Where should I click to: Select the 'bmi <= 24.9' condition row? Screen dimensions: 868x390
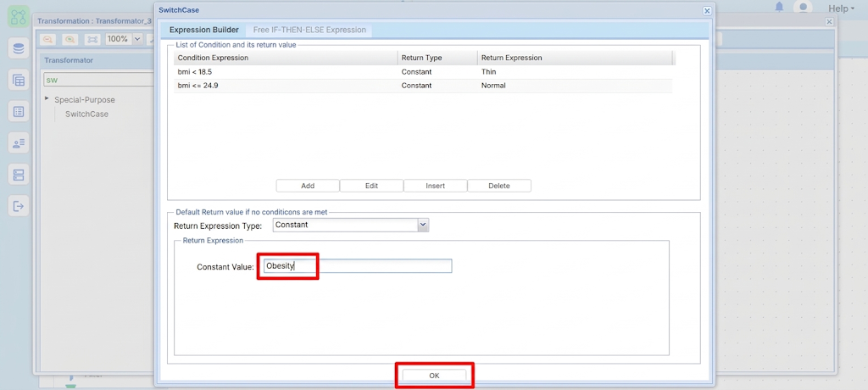[423, 86]
